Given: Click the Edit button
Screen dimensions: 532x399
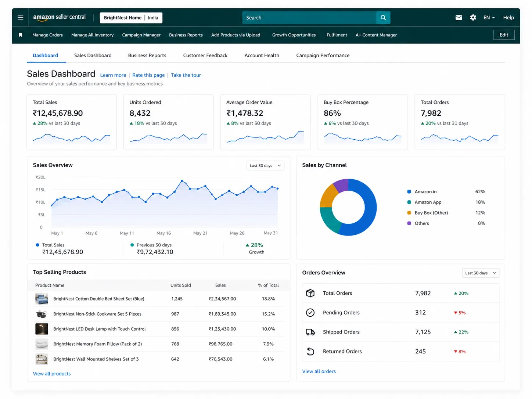Looking at the screenshot, I should 504,35.
